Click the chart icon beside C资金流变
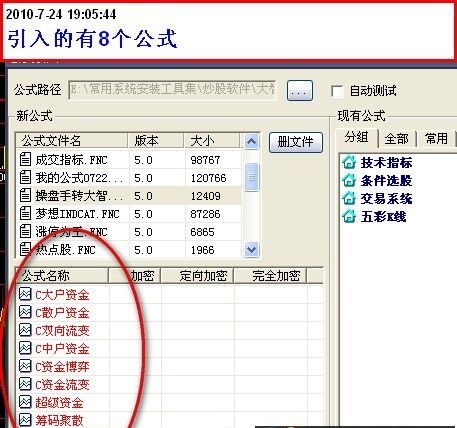 click(x=25, y=384)
